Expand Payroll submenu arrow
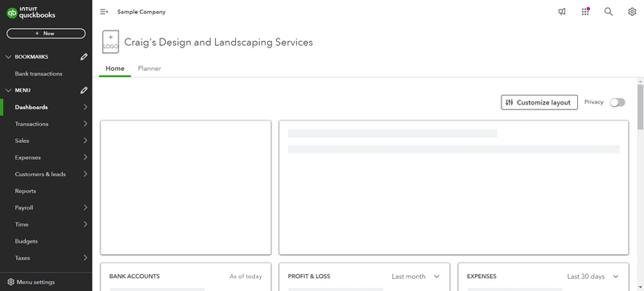Viewport: 644px width, 291px height. 85,207
